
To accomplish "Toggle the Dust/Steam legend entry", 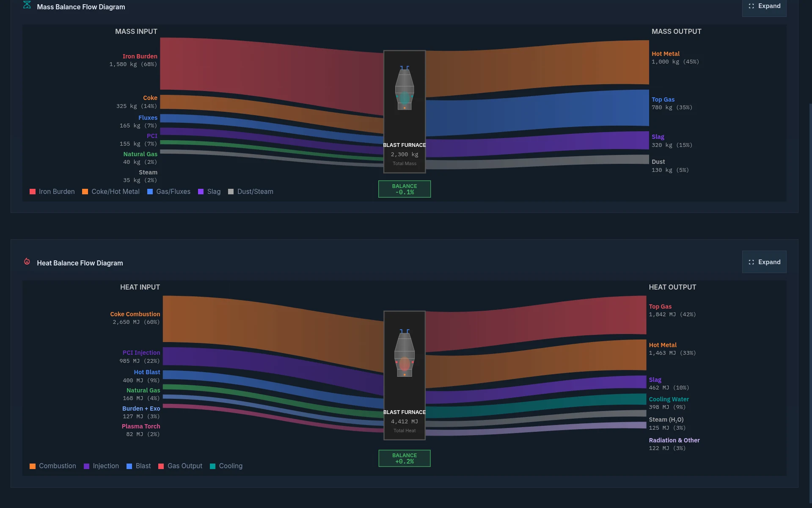I will pyautogui.click(x=250, y=191).
